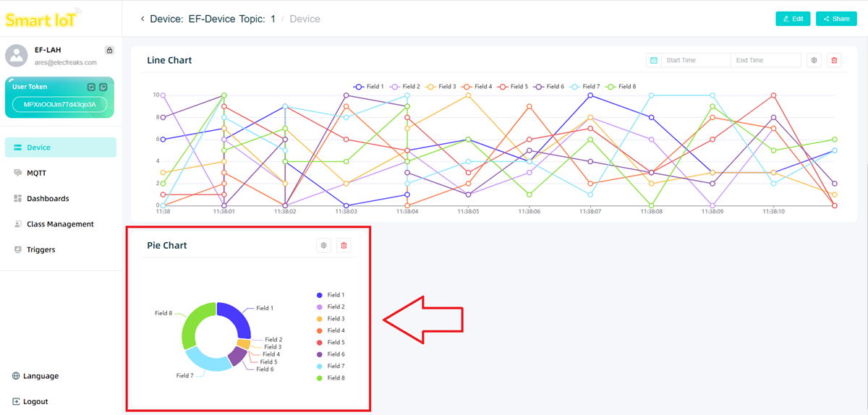
Task: Hide Field 8 in pie chart legend
Action: pos(335,378)
